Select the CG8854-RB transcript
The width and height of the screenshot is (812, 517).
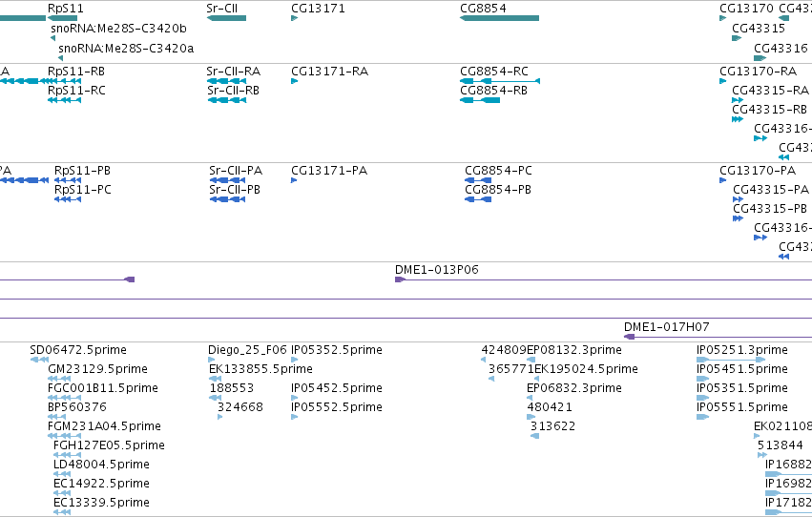coord(493,90)
